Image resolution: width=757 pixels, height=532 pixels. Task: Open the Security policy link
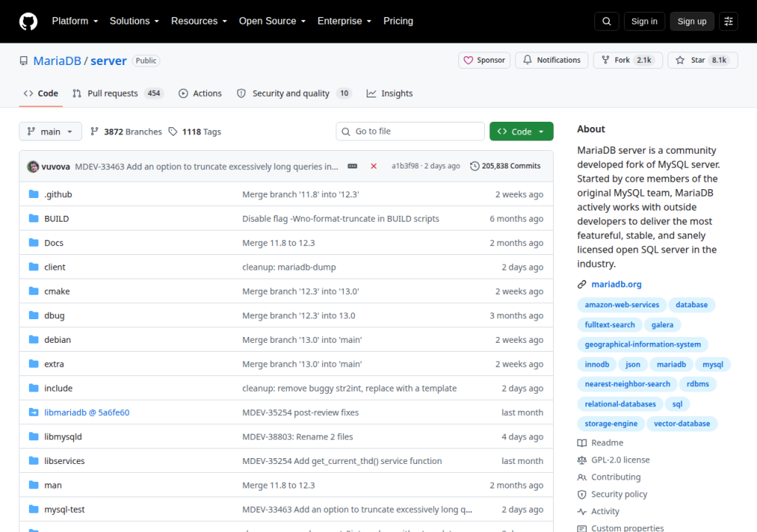click(x=619, y=494)
